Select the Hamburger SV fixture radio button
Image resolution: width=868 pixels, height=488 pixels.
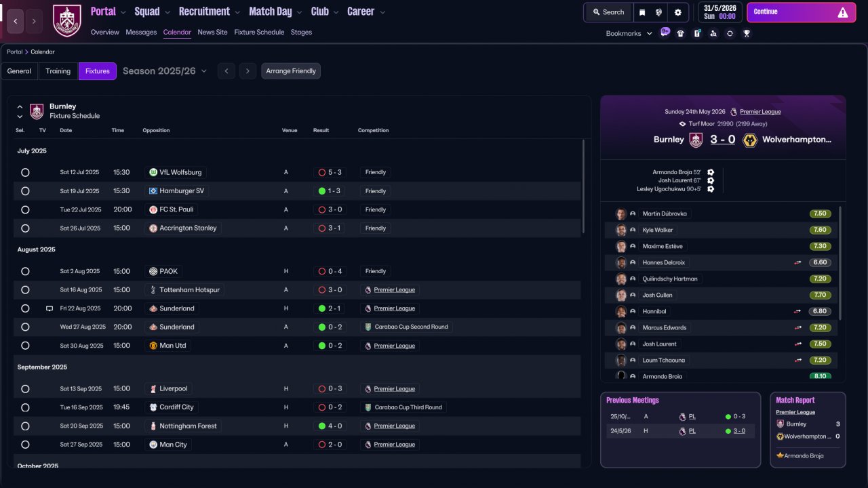(25, 191)
